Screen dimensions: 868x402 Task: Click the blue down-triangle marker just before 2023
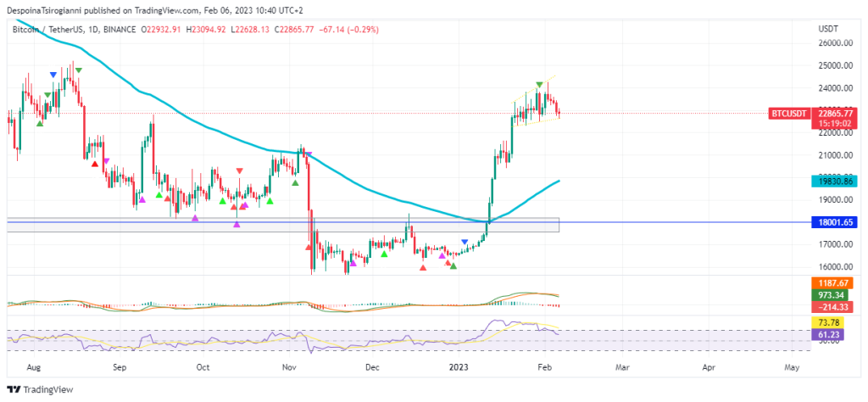464,243
